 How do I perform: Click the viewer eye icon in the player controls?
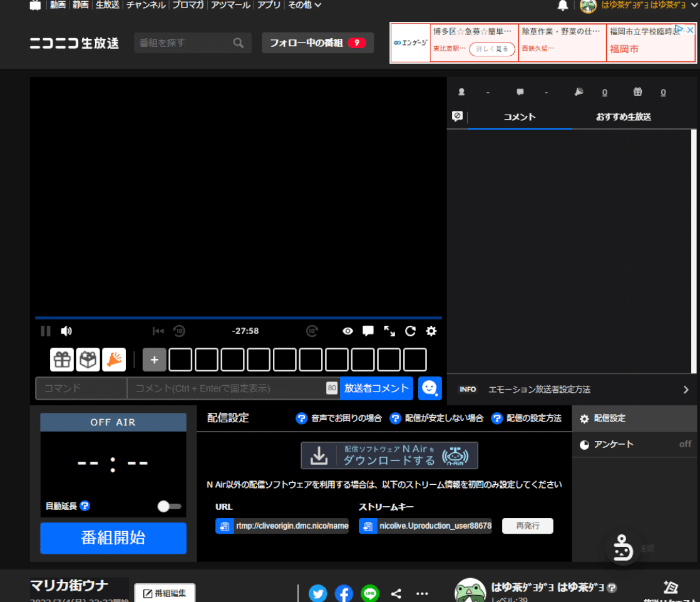tap(347, 331)
